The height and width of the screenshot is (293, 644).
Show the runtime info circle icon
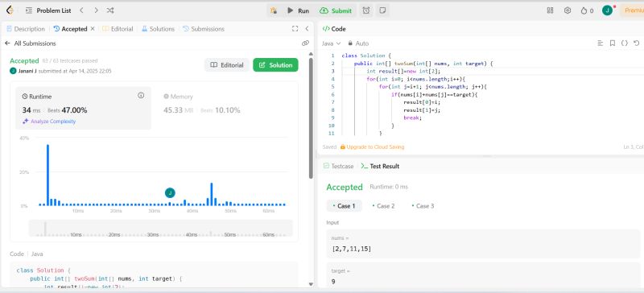coord(141,96)
